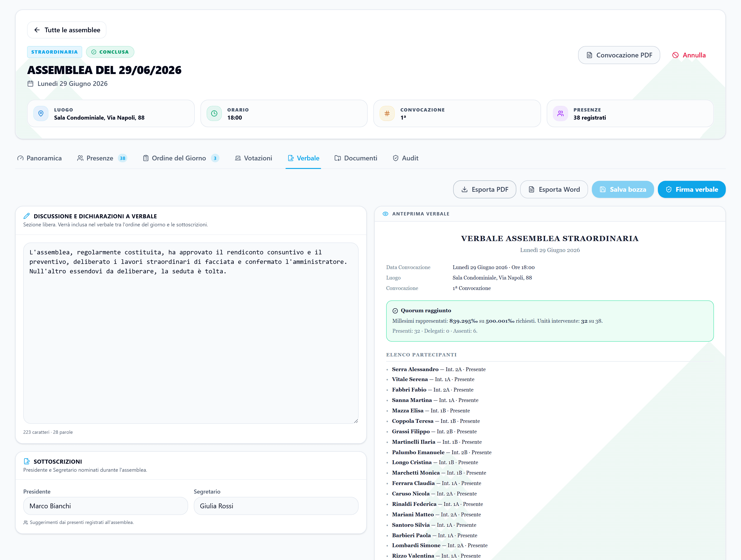This screenshot has height=560, width=741.
Task: Click the download icon in Esporta PDF
Action: pos(465,189)
